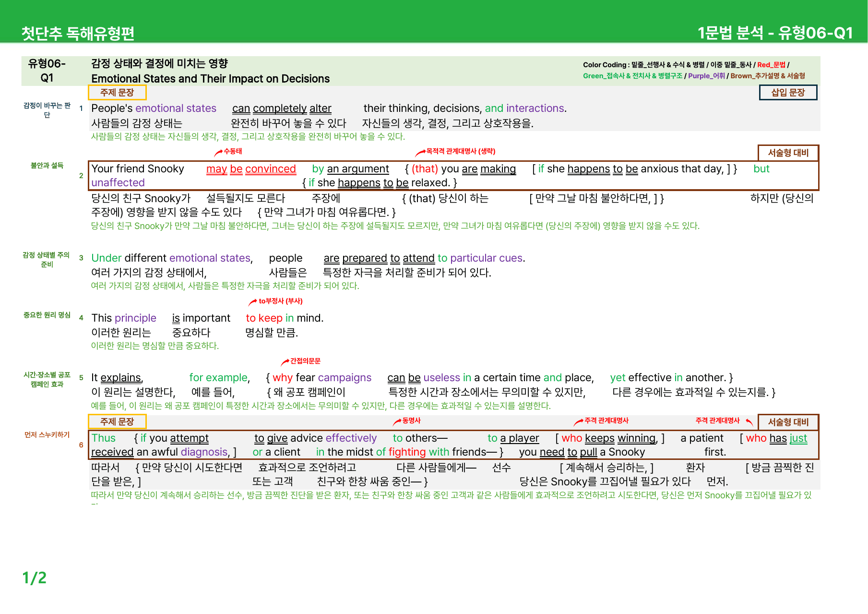
Task: Click 'Under different emotional states,'
Action: [172, 258]
